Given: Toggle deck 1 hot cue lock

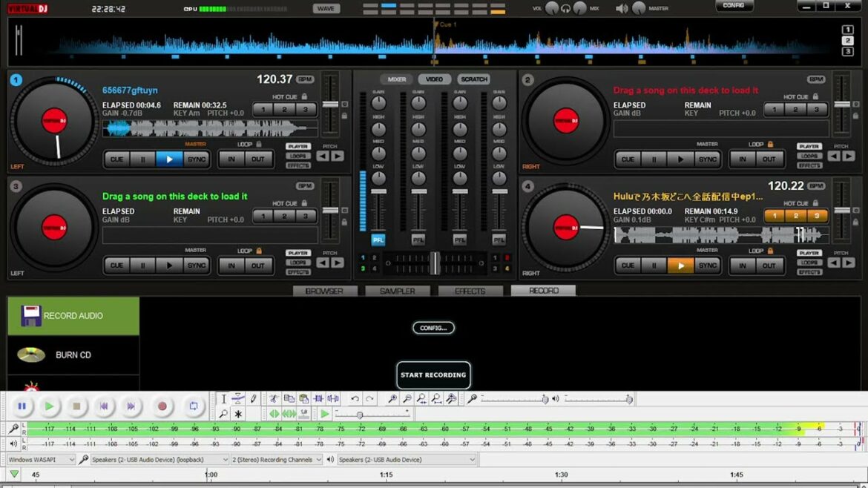Looking at the screenshot, I should [304, 97].
